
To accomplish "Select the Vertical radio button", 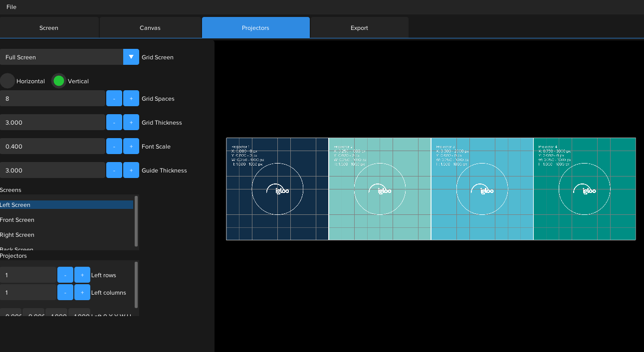I will pos(59,81).
